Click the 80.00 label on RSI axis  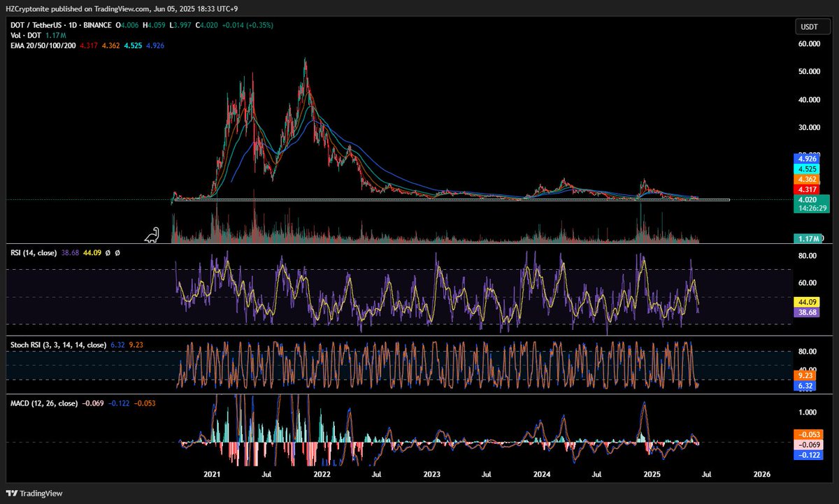click(808, 256)
